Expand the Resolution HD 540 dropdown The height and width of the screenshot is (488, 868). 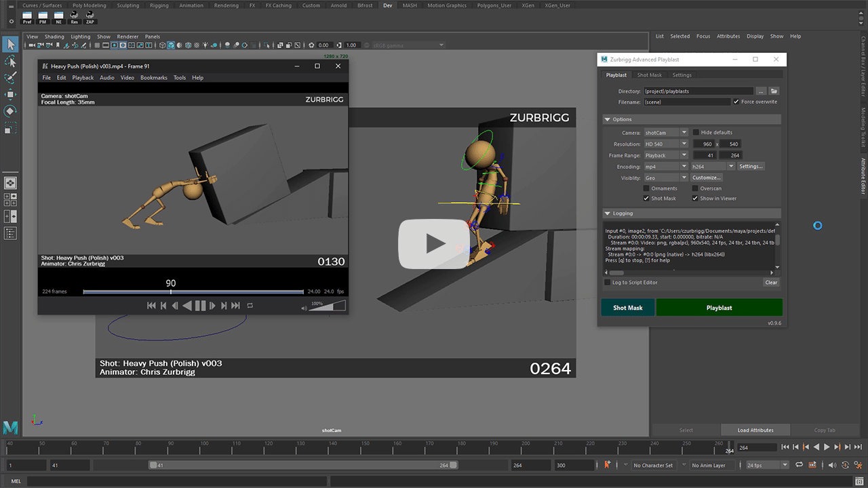pyautogui.click(x=665, y=144)
